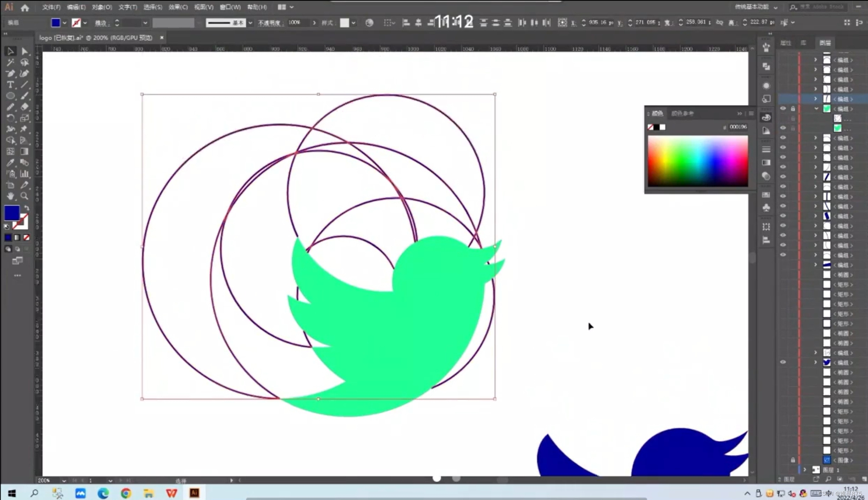Switch to the 颜色参考 tab
The image size is (868, 500).
click(682, 113)
